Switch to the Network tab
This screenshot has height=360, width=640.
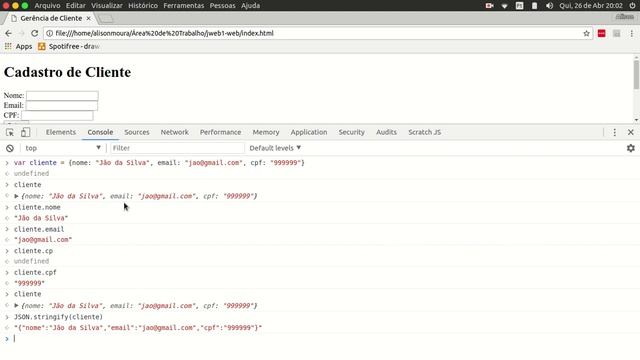tap(174, 132)
